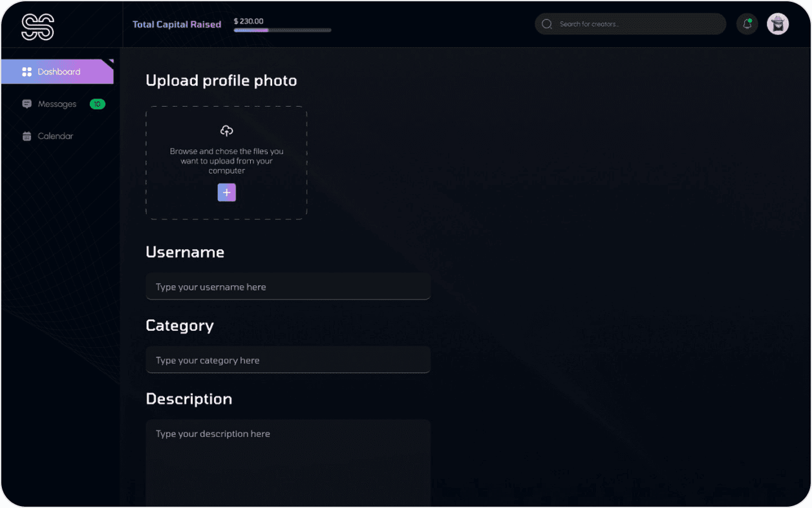Open the user profile avatar
This screenshot has height=508, width=812.
(778, 24)
